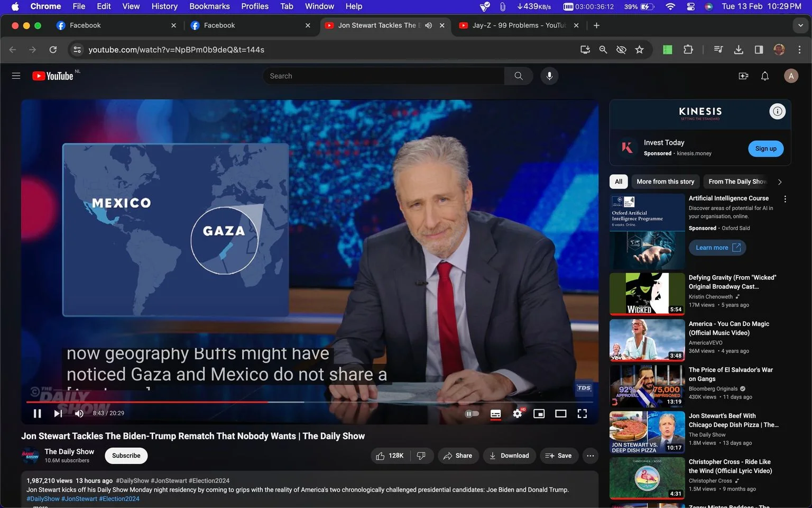The height and width of the screenshot is (508, 812).
Task: Skip to the next video
Action: (x=58, y=413)
